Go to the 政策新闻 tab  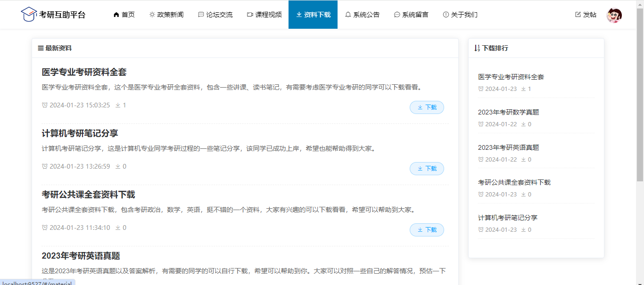click(x=166, y=15)
